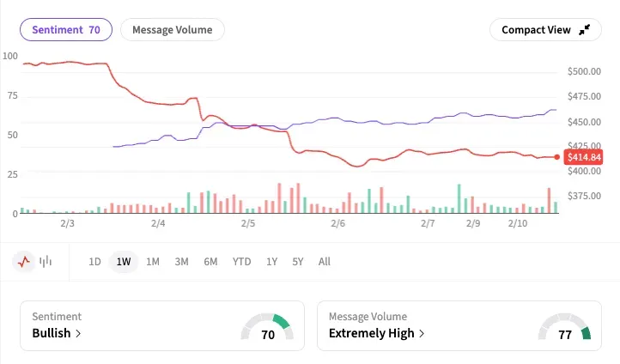620x364 pixels.
Task: Switch to candlestick chart icon
Action: tap(46, 261)
